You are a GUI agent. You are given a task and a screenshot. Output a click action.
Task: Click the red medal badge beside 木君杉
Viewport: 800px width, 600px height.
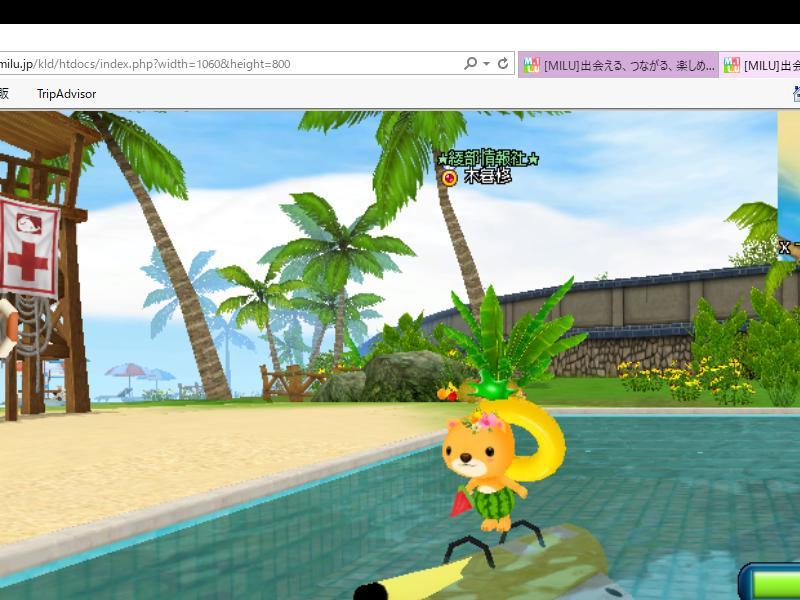[449, 178]
